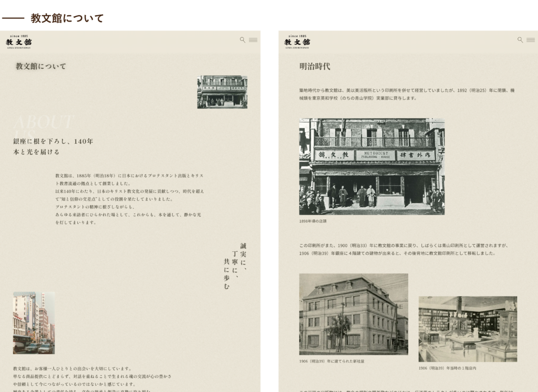Click the caption 1898年頃の店頭

(x=313, y=221)
